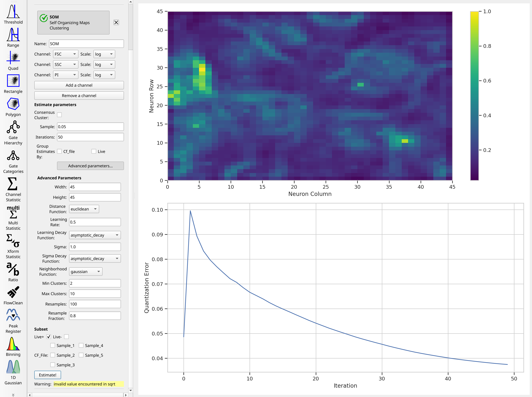Close the SOM operation panel
This screenshot has height=397, width=532.
(116, 23)
